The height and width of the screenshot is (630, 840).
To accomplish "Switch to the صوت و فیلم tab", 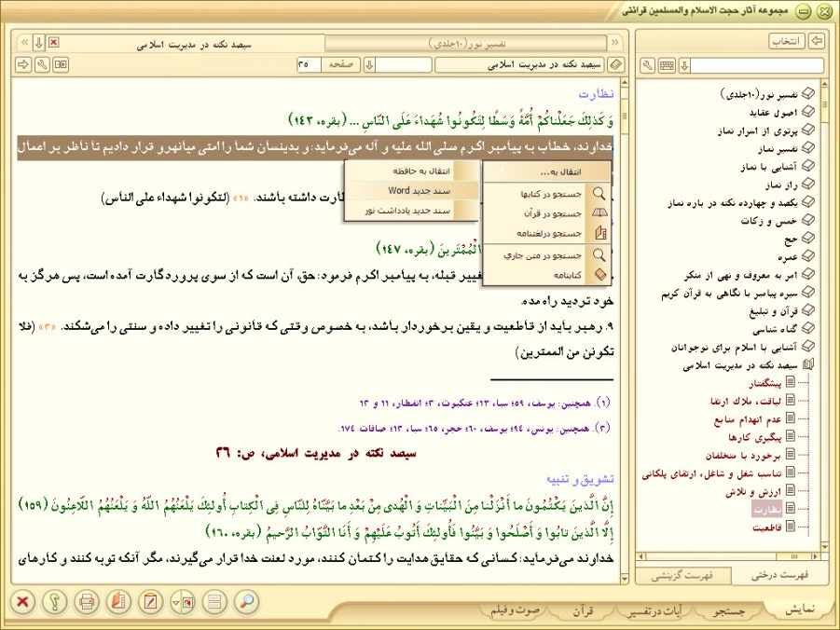I will pos(515,610).
